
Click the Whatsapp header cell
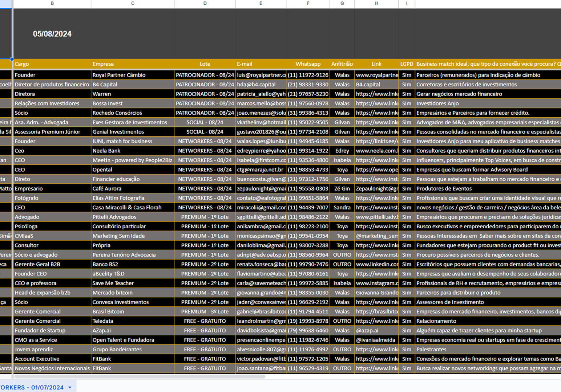[x=308, y=64]
